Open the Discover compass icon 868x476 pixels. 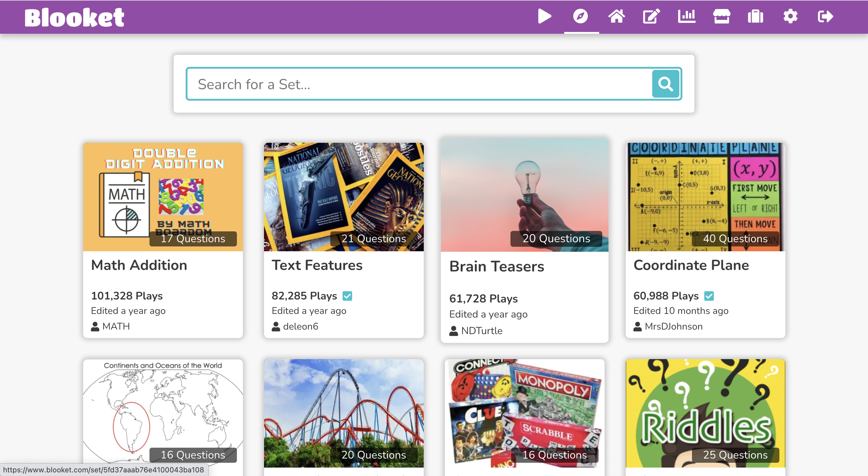[580, 17]
